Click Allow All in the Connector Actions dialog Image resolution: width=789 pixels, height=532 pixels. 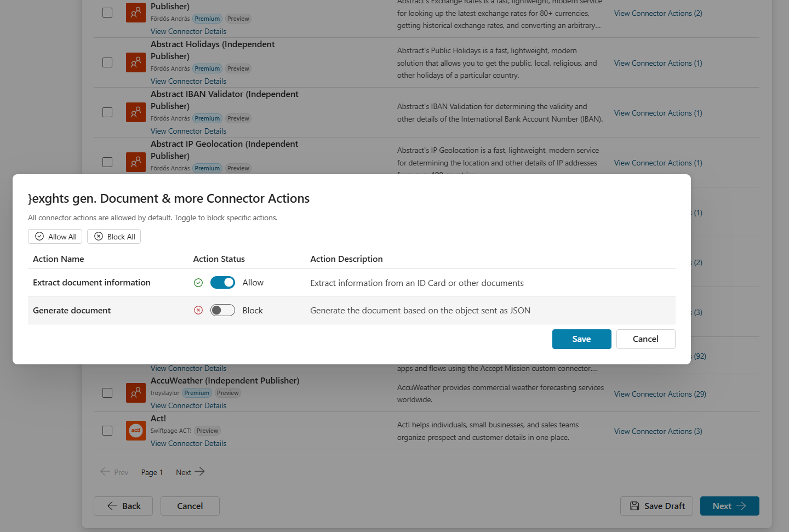pos(55,237)
